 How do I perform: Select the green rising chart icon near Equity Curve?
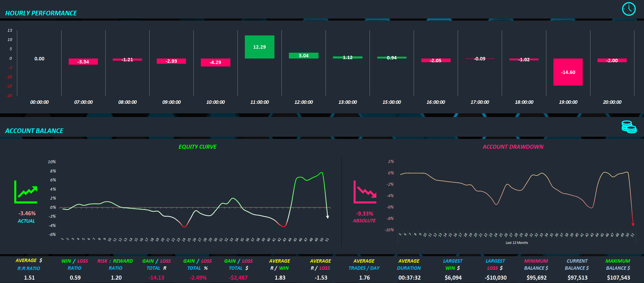click(x=26, y=191)
